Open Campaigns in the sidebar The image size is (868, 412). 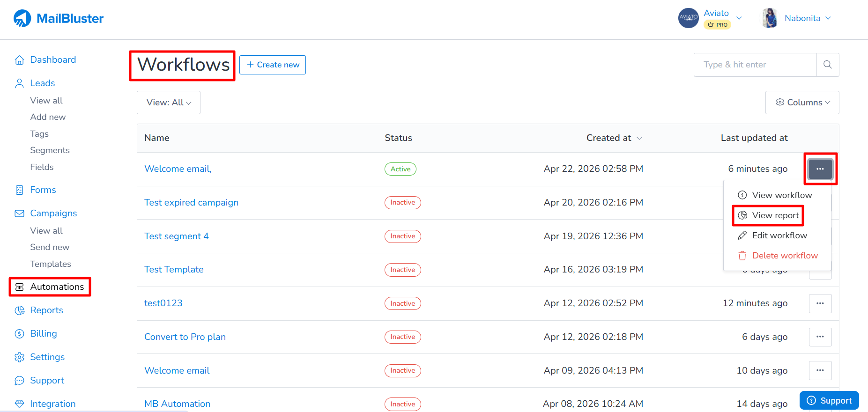[53, 213]
